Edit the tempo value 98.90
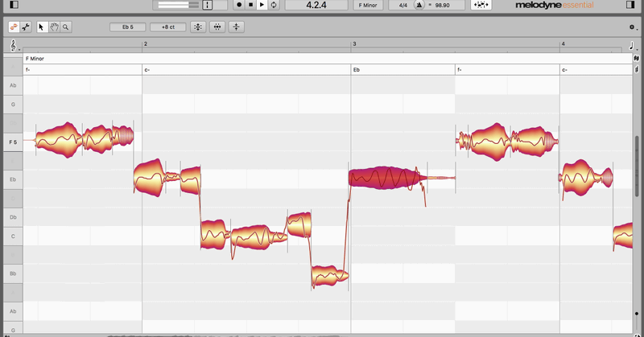 pyautogui.click(x=442, y=6)
